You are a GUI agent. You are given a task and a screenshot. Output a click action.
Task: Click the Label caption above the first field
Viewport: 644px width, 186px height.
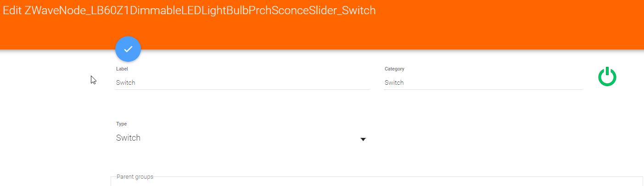tap(122, 69)
